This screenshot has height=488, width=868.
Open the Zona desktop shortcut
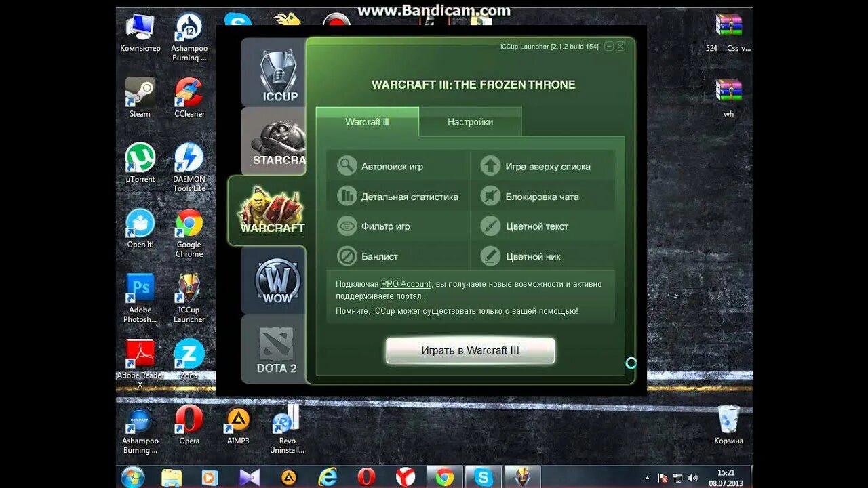coord(189,359)
